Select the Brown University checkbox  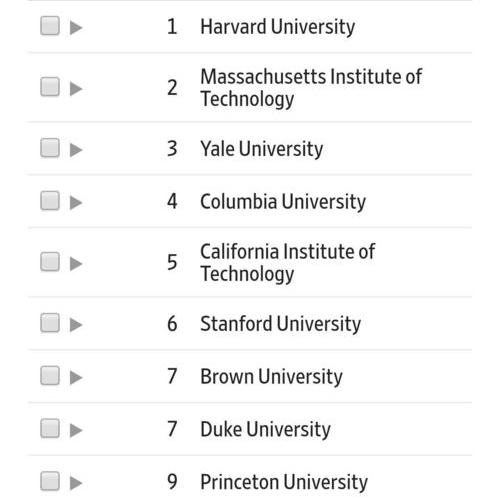click(x=50, y=376)
